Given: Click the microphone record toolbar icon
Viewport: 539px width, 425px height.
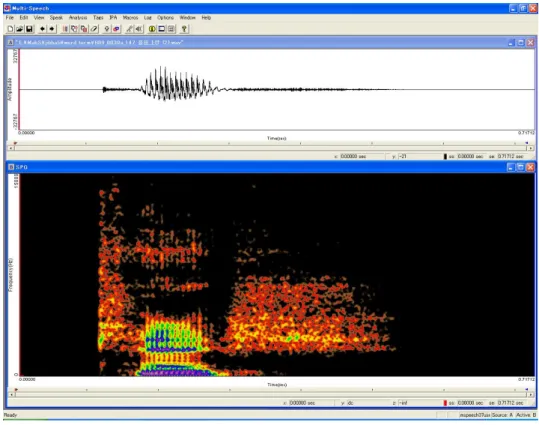Looking at the screenshot, I should click(107, 29).
